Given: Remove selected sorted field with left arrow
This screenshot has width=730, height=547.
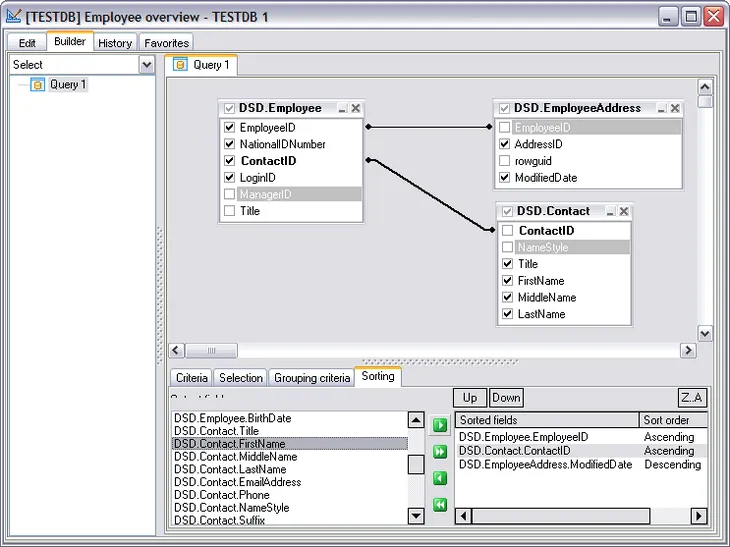Looking at the screenshot, I should 439,478.
